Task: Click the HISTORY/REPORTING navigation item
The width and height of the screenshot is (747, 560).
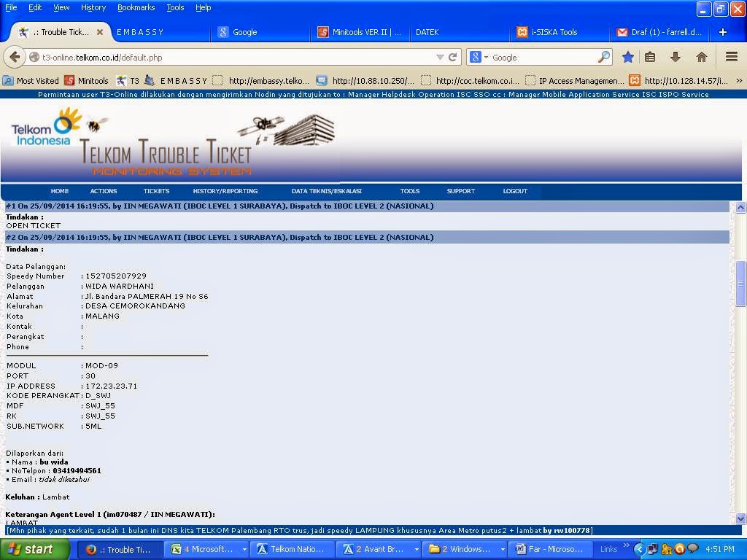Action: pyautogui.click(x=225, y=191)
